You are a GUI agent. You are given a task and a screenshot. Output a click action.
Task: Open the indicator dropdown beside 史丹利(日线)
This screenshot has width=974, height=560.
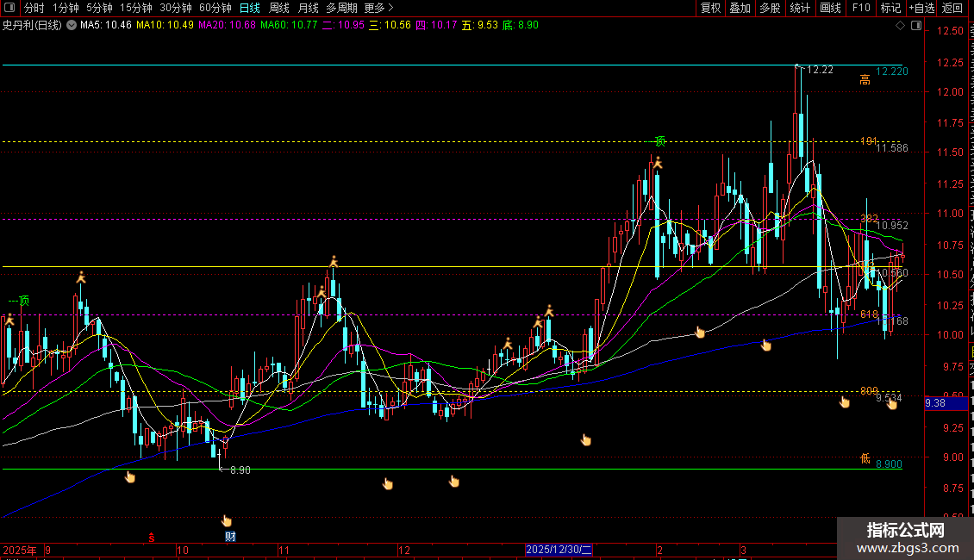pos(72,26)
